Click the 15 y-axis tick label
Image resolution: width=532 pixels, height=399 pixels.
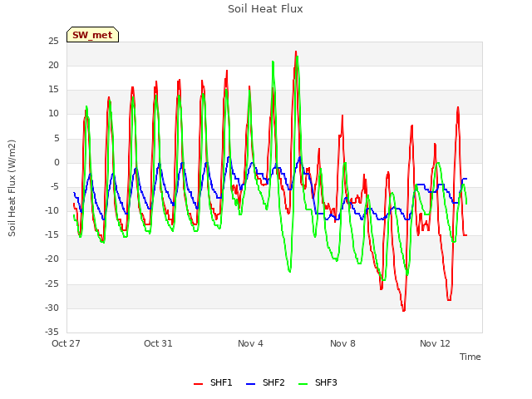click(x=53, y=90)
